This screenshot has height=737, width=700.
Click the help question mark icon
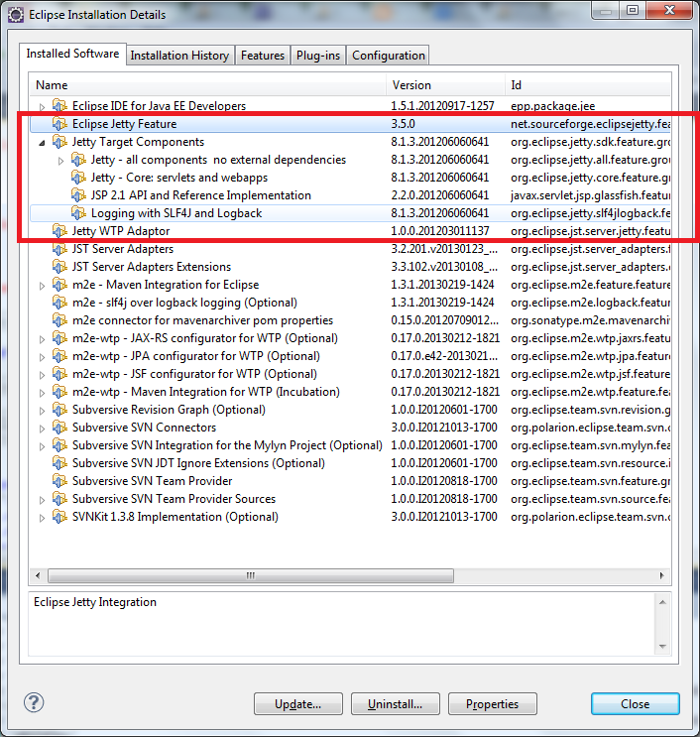coord(34,703)
